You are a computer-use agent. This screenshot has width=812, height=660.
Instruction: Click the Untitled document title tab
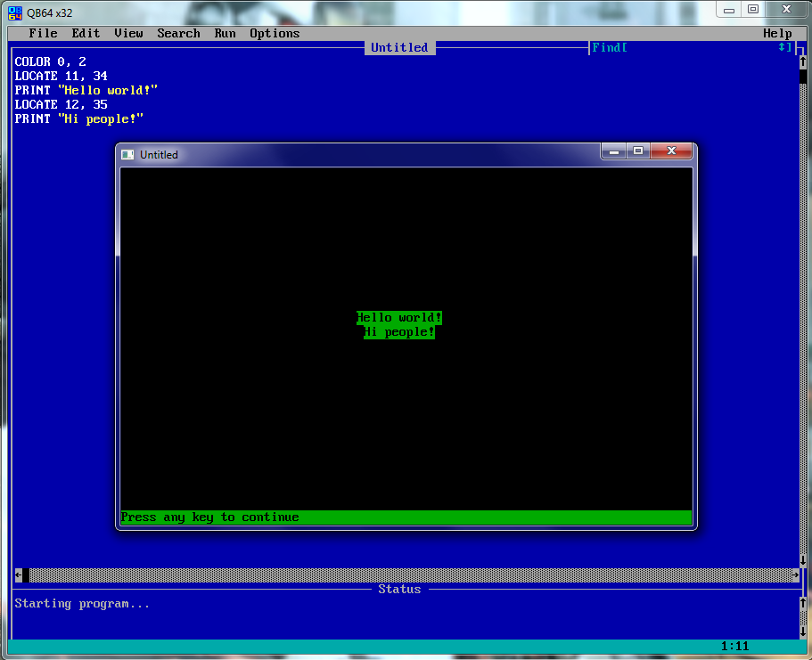[400, 47]
